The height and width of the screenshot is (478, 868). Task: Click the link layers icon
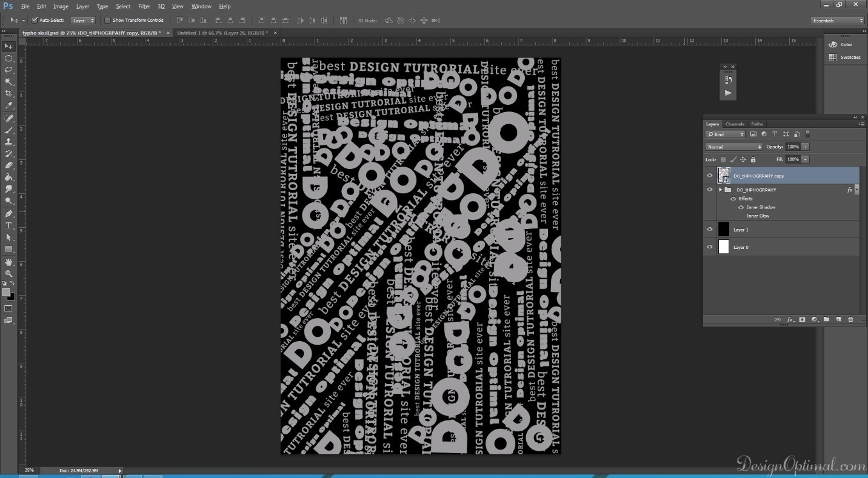pyautogui.click(x=777, y=319)
